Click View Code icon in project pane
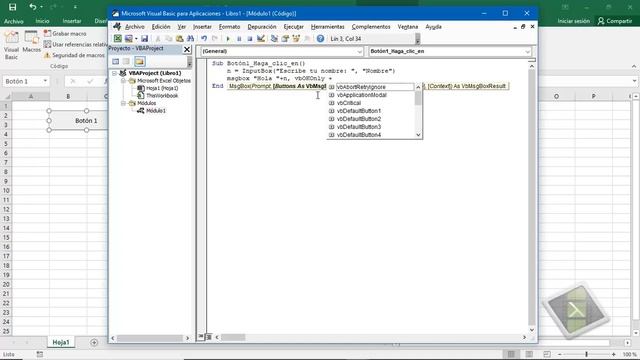 coord(116,61)
